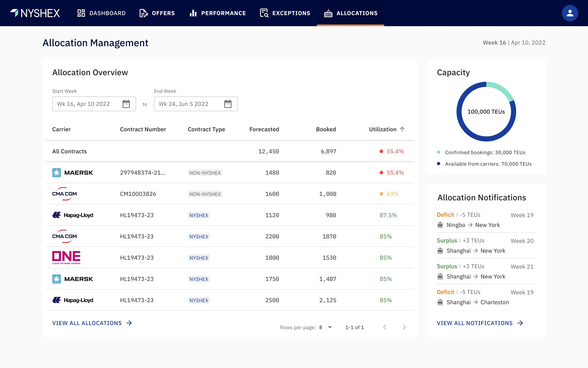This screenshot has width=588, height=368.
Task: Click the 63% utilization value
Action: point(392,194)
